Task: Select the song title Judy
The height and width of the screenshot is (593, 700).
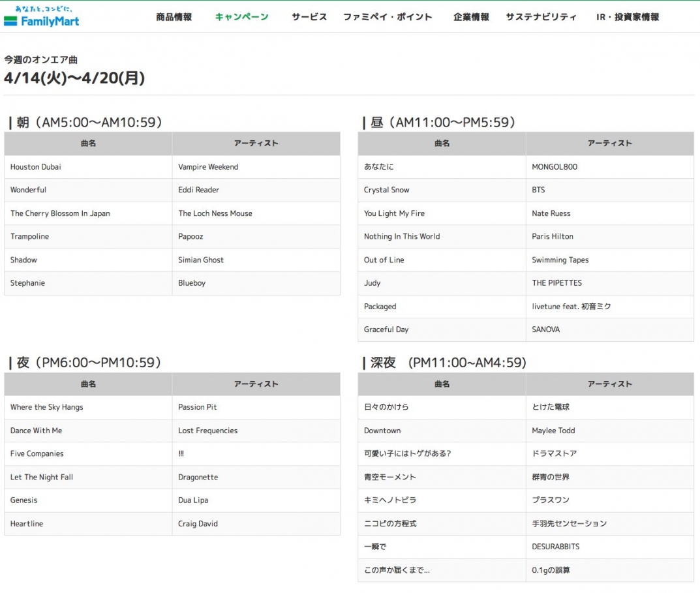Action: pyautogui.click(x=373, y=283)
